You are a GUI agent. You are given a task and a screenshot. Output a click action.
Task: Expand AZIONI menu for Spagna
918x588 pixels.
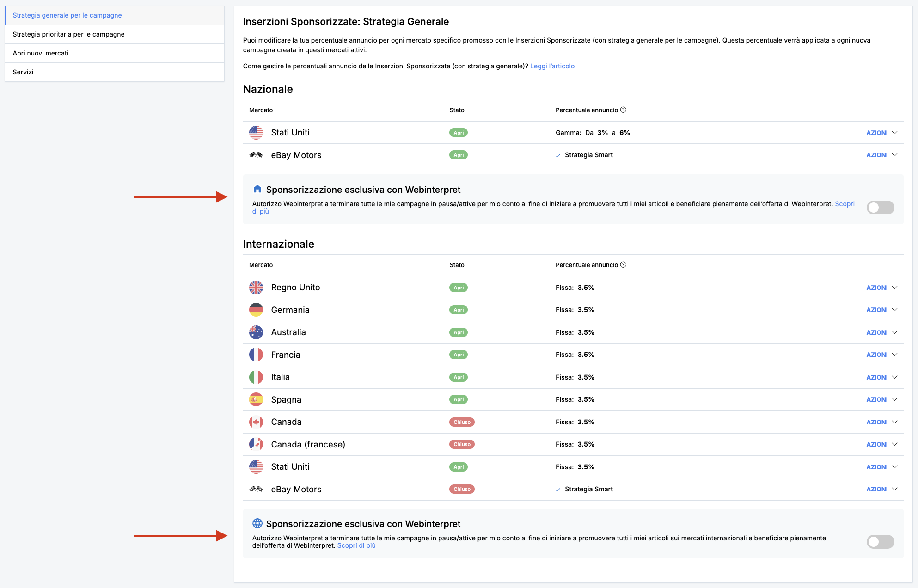click(x=881, y=399)
